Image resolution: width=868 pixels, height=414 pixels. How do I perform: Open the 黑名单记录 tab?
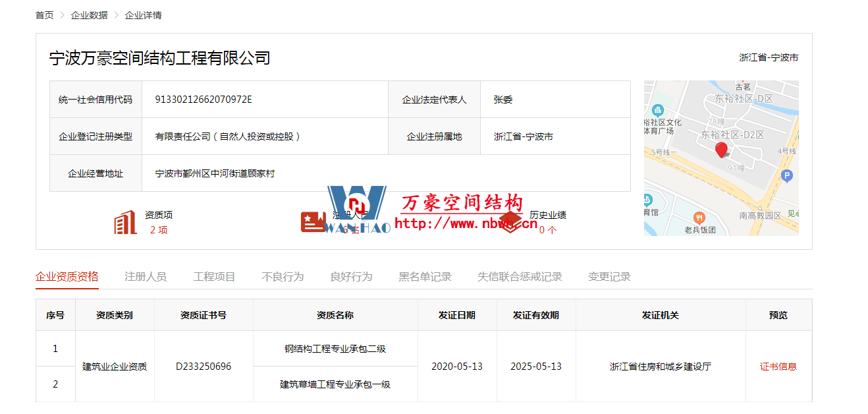click(x=425, y=277)
